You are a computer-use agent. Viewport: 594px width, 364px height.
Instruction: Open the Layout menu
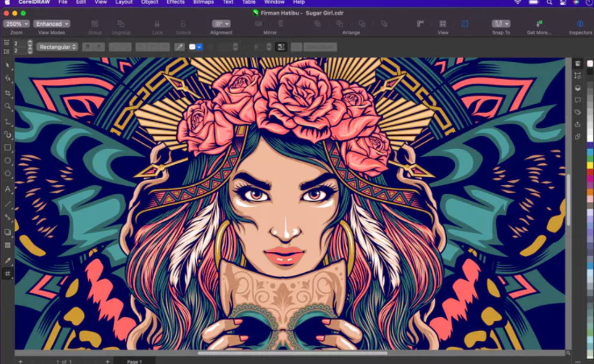tap(124, 2)
